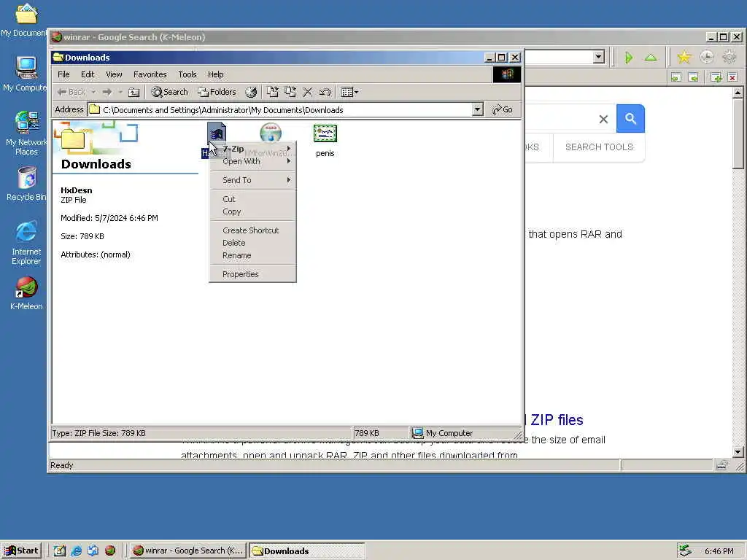Click the Forward arrow in Explorer toolbar
Screen dimensions: 747x560
pyautogui.click(x=107, y=92)
